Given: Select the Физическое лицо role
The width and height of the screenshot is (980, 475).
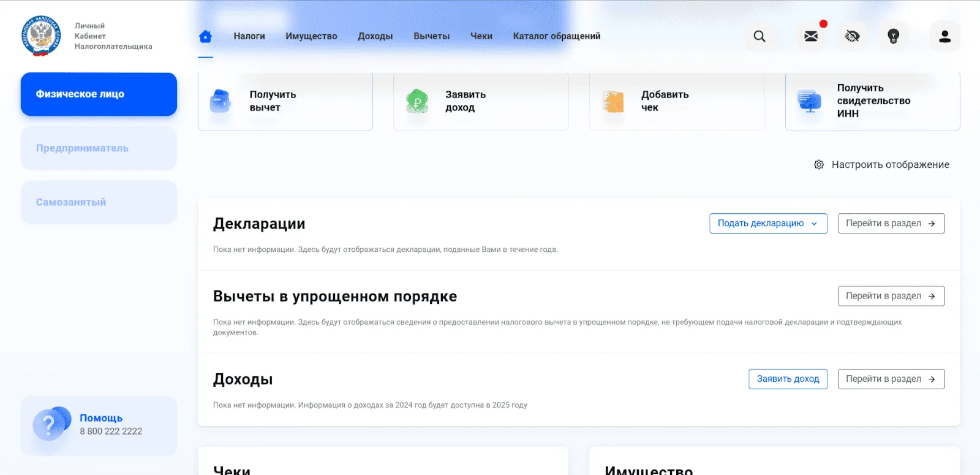Looking at the screenshot, I should coord(99,94).
